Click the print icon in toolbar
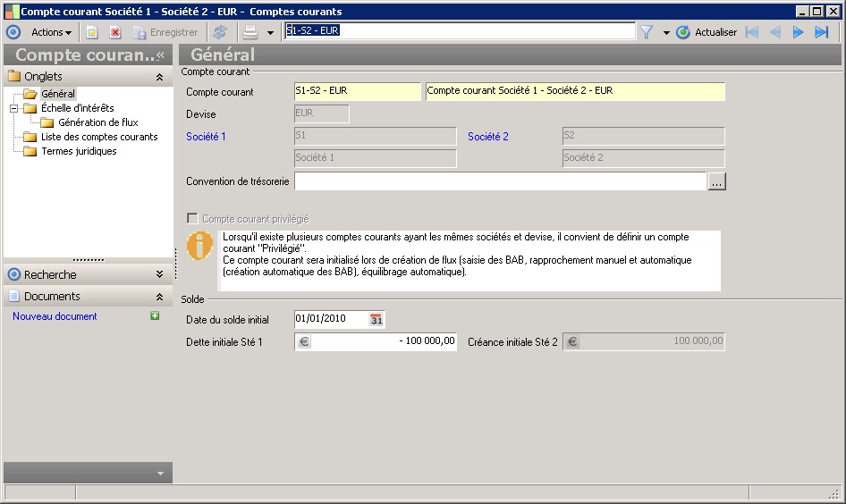This screenshot has width=846, height=504. [251, 32]
